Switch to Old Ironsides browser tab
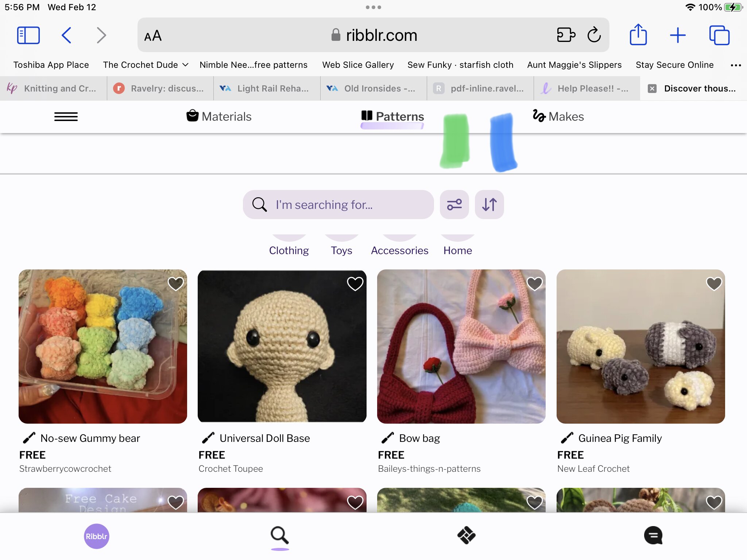747x560 pixels. [x=374, y=89]
